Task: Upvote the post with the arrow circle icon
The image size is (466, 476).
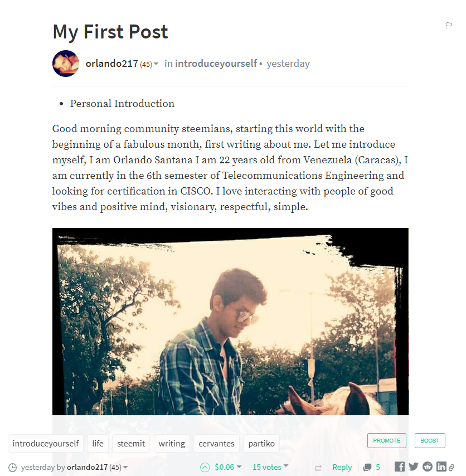Action: pos(205,467)
